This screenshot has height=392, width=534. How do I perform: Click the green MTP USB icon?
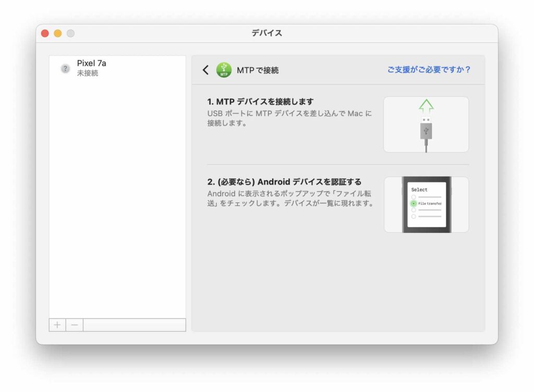[x=224, y=70]
